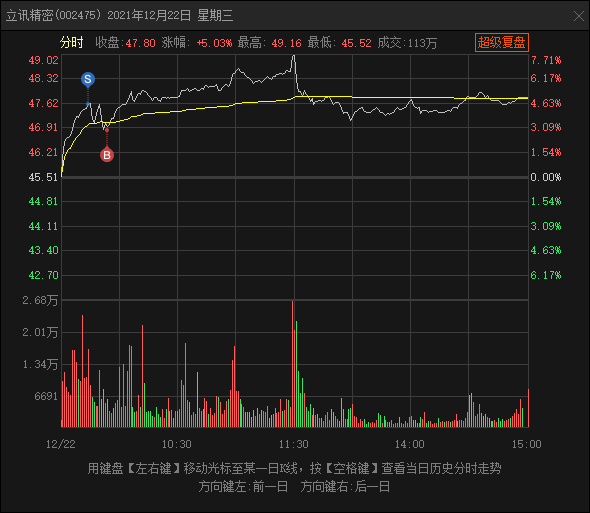
Task: Click the 星期三 weekday text in title
Action: [x=215, y=15]
